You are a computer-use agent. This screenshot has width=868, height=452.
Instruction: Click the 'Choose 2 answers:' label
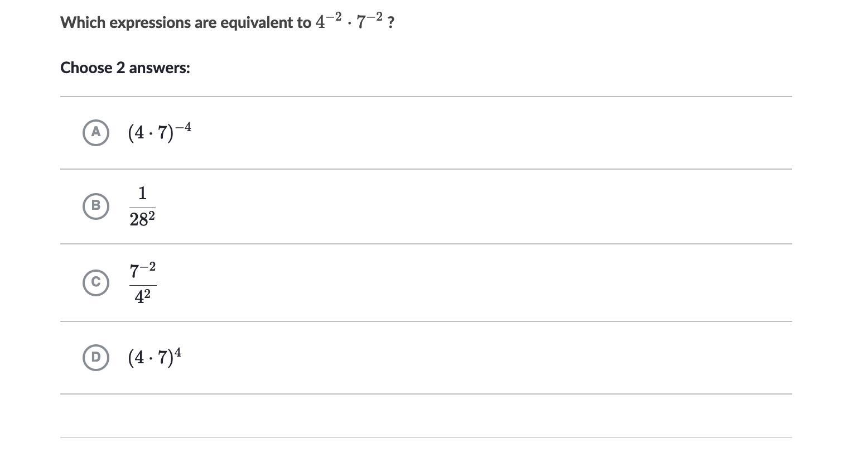tap(125, 68)
